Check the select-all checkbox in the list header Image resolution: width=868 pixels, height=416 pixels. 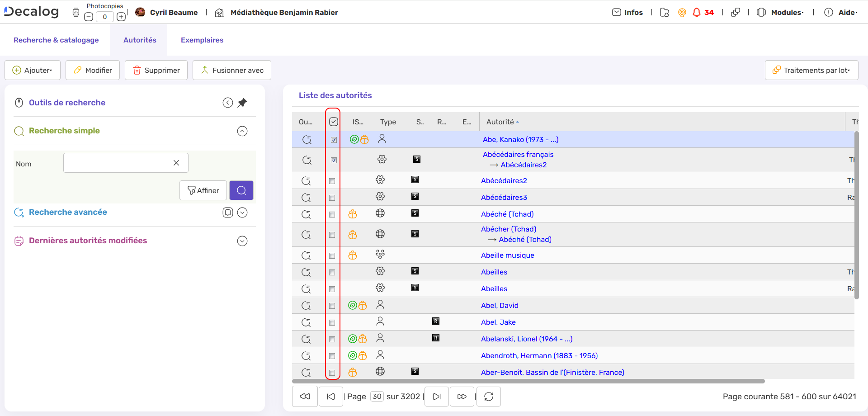tap(334, 121)
